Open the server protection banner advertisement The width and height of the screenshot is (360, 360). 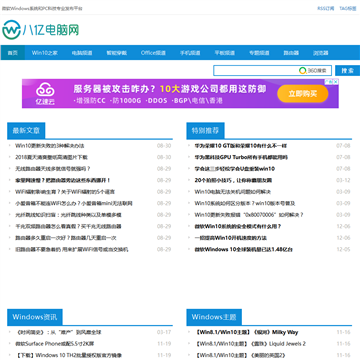point(180,93)
